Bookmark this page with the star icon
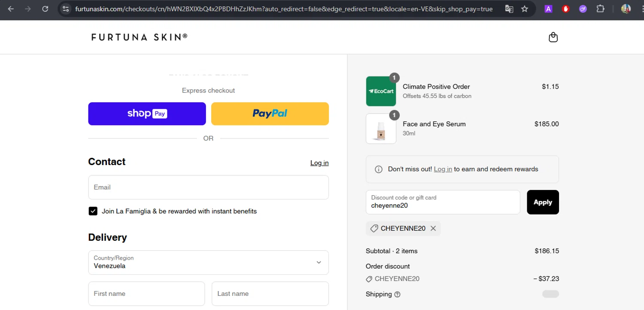The image size is (644, 310). 525,9
